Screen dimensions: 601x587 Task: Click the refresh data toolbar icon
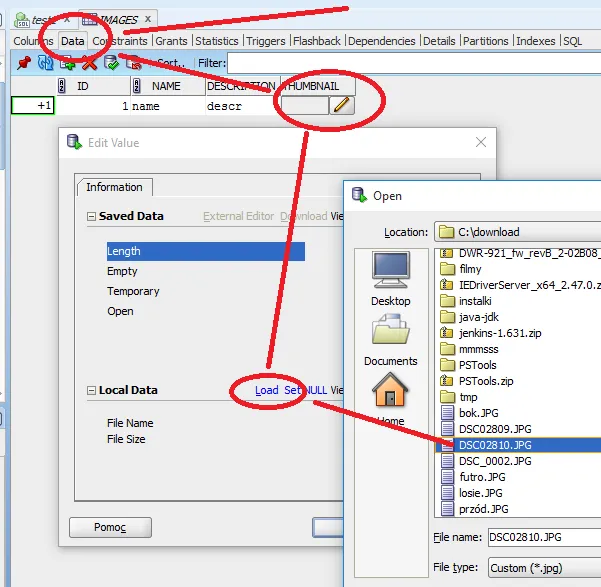(x=45, y=63)
